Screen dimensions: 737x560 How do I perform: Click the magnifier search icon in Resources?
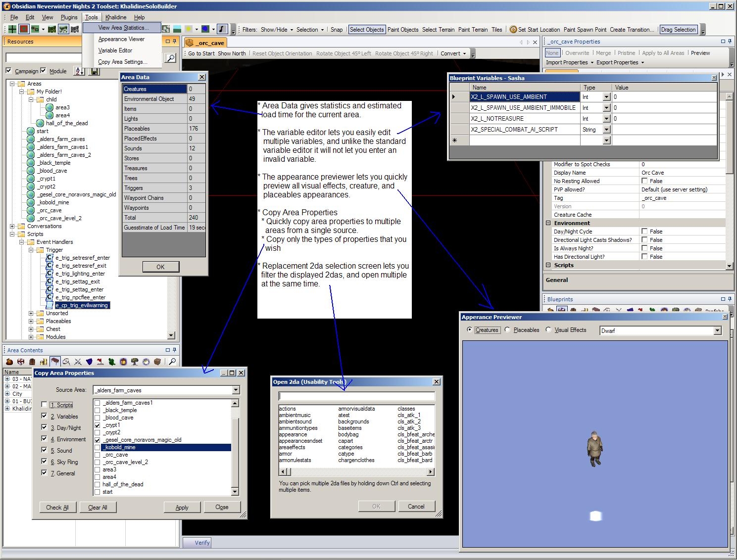click(x=170, y=58)
